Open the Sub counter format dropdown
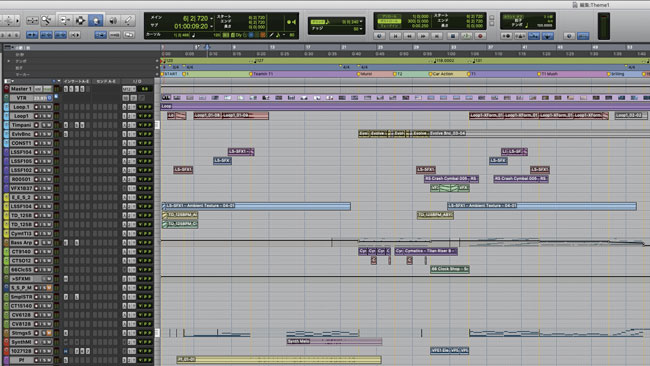 211,27
